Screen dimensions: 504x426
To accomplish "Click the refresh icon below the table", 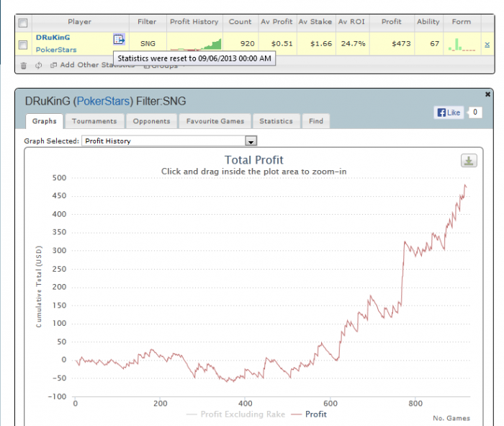I will [x=39, y=66].
